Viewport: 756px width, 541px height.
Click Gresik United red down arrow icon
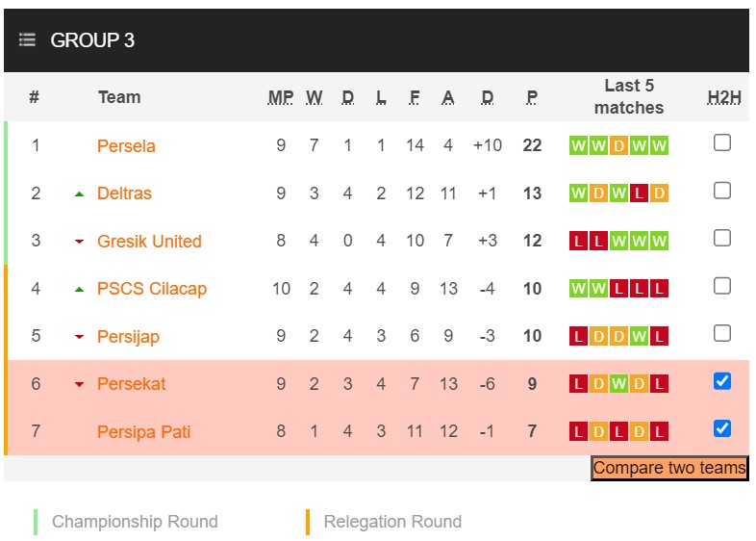point(80,242)
